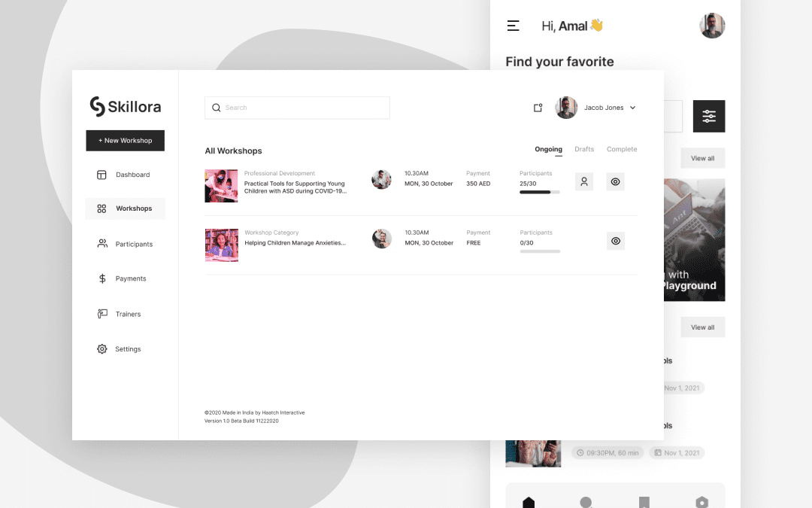Switch to the Drafts tab
The height and width of the screenshot is (508, 812).
pyautogui.click(x=584, y=149)
